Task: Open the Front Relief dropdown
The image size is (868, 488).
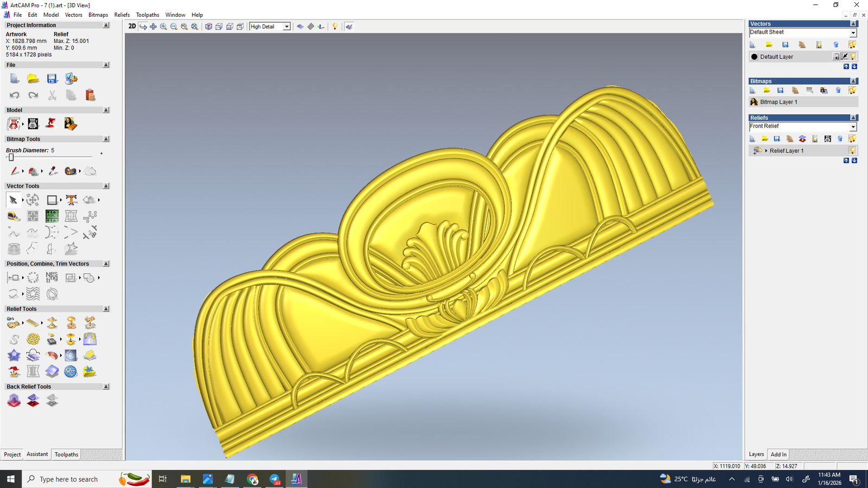Action: point(852,127)
